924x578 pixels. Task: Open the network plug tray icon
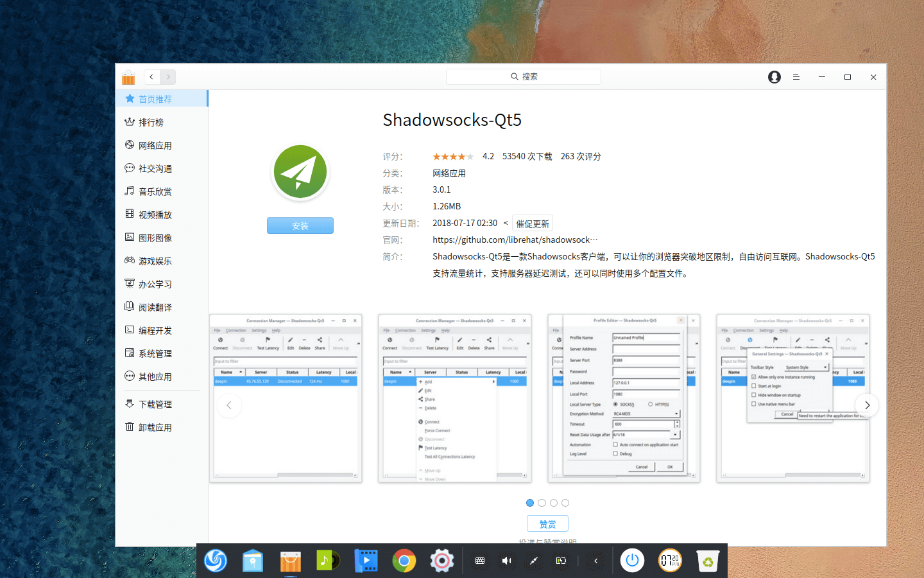click(x=533, y=561)
